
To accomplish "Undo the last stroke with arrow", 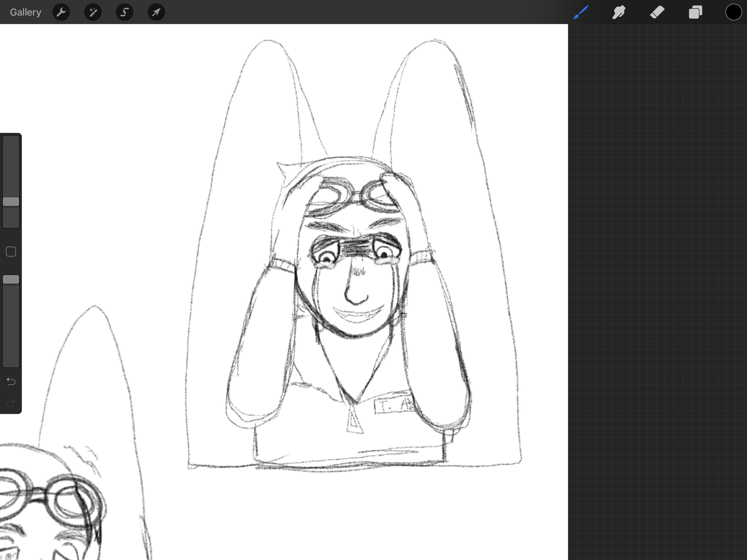I will [11, 381].
